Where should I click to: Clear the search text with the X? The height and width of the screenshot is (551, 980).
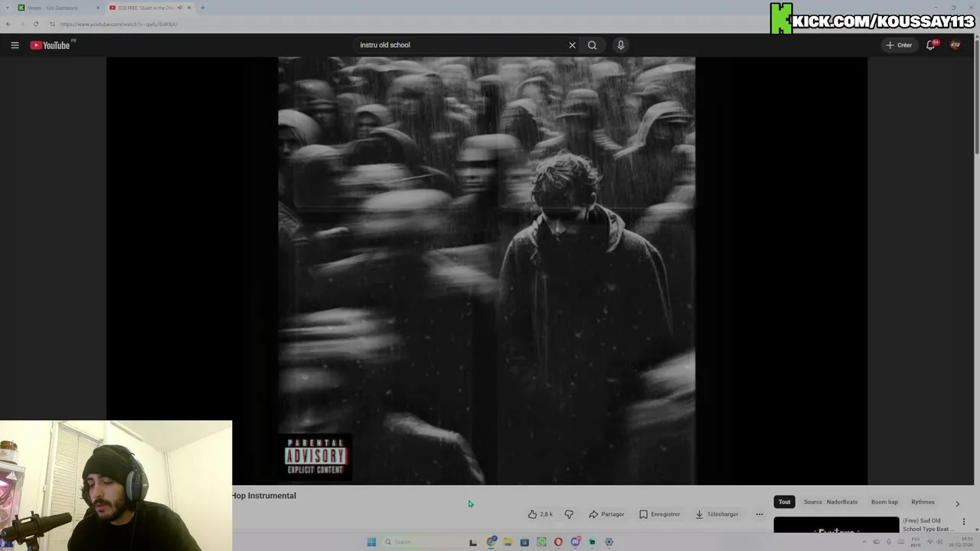pyautogui.click(x=572, y=45)
